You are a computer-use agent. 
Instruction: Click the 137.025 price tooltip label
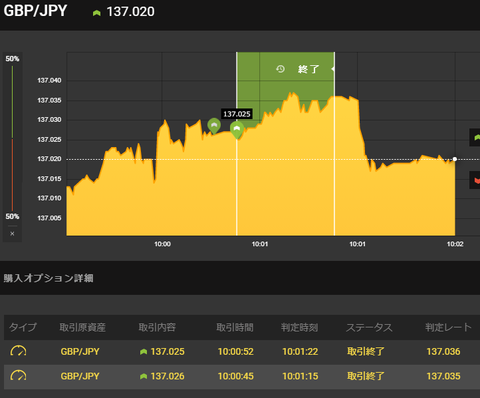(x=237, y=114)
